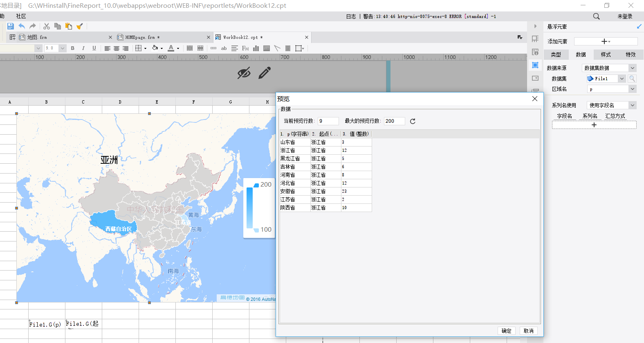Viewport: 644px width, 343px height.
Task: Redo the last action
Action: (33, 26)
